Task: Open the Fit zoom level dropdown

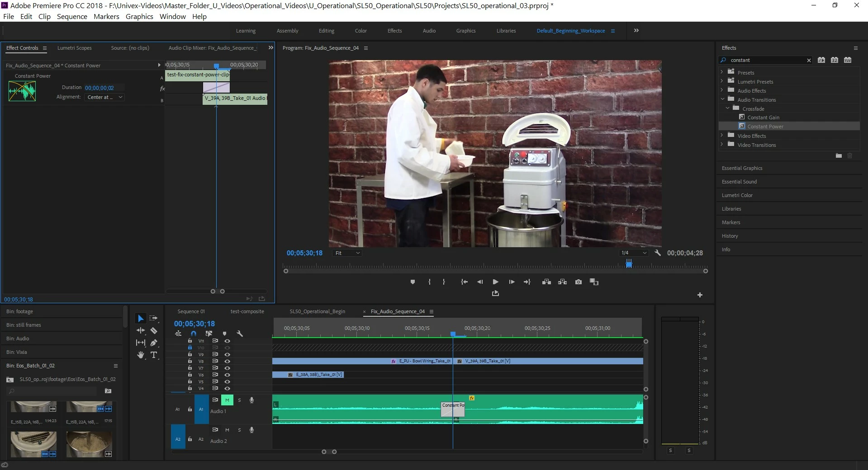Action: (347, 253)
